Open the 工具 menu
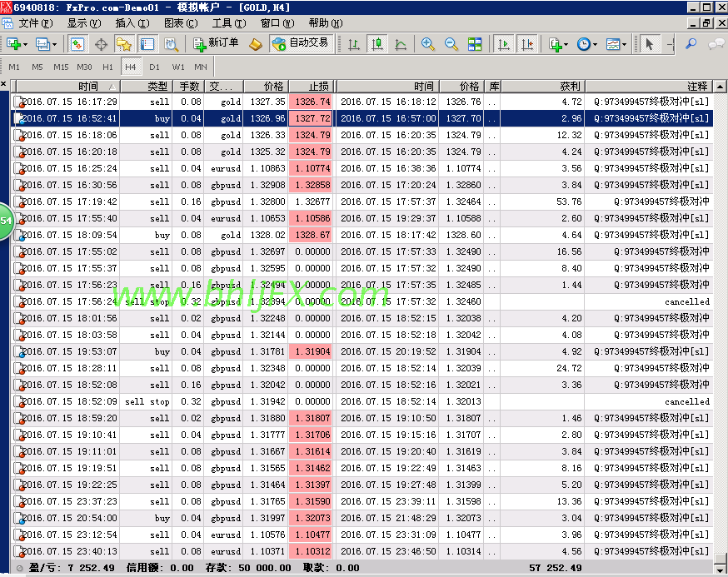Image resolution: width=728 pixels, height=577 pixels. pos(229,23)
